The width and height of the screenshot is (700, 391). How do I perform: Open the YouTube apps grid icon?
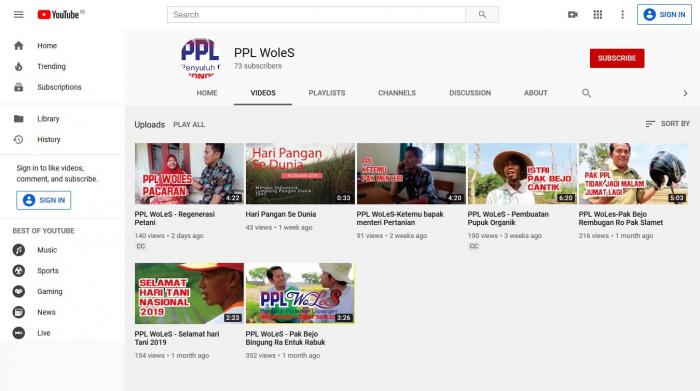click(597, 15)
